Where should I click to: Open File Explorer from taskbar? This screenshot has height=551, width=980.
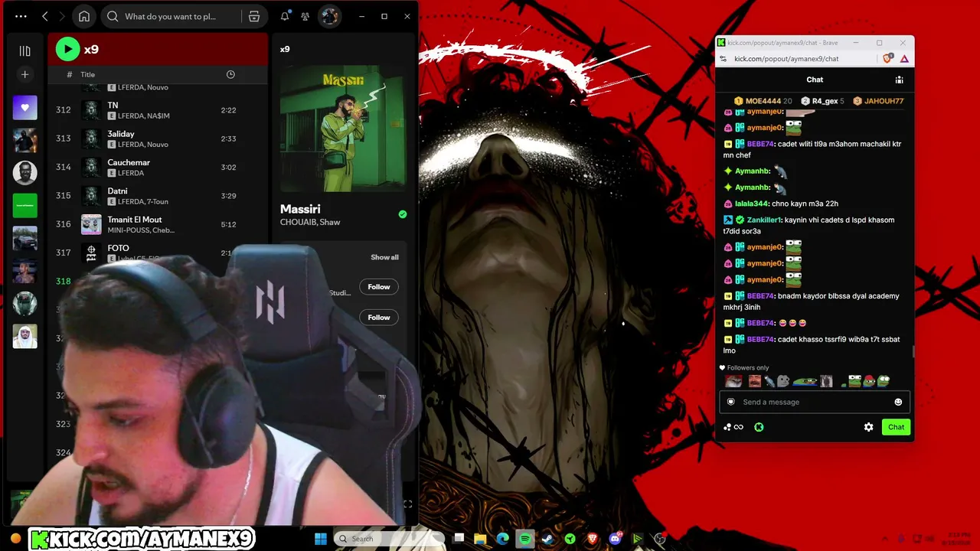[481, 539]
